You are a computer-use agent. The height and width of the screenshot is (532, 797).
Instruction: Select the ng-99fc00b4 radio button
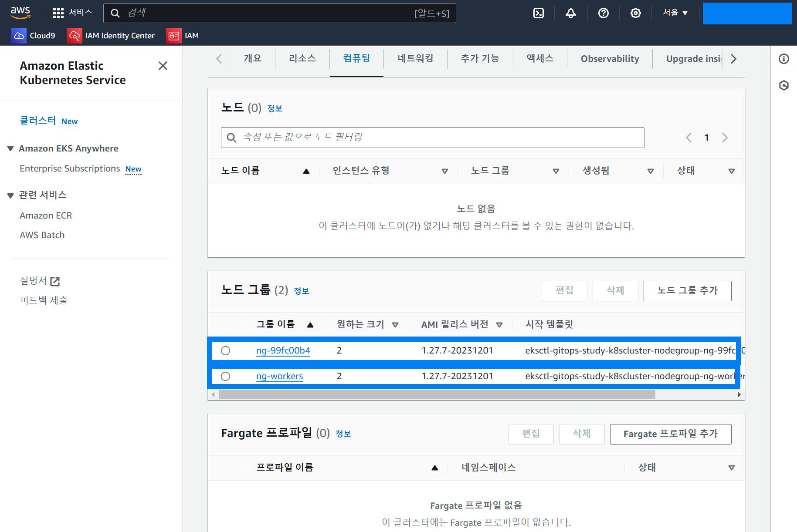[x=225, y=351]
